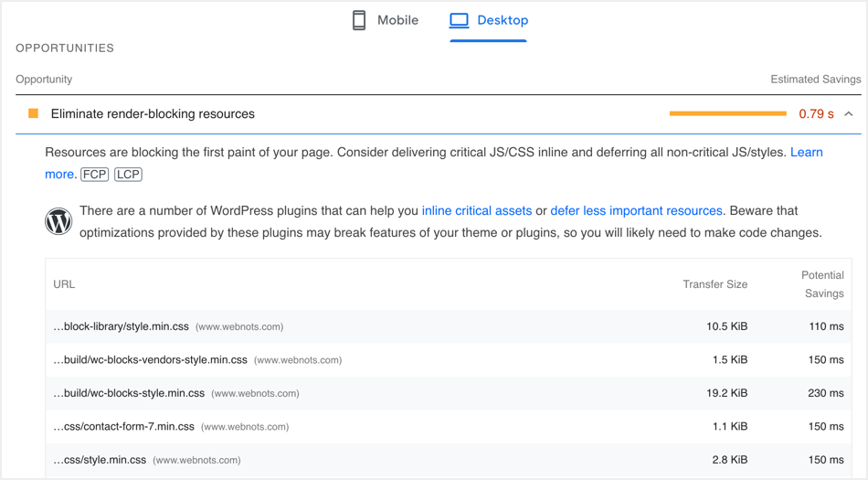Click the mobile phone icon
Screen dimensions: 868x480
click(x=359, y=20)
